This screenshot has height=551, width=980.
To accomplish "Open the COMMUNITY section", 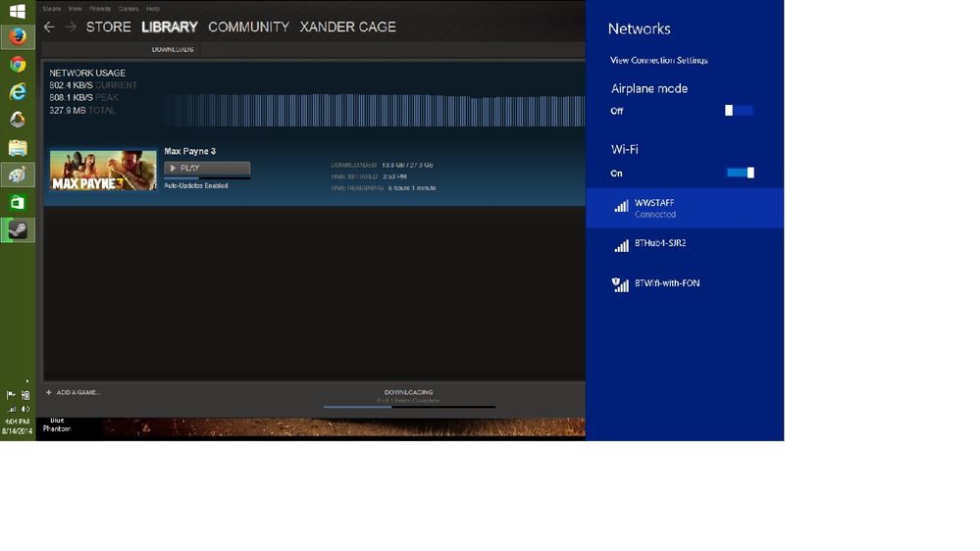I will click(x=249, y=26).
